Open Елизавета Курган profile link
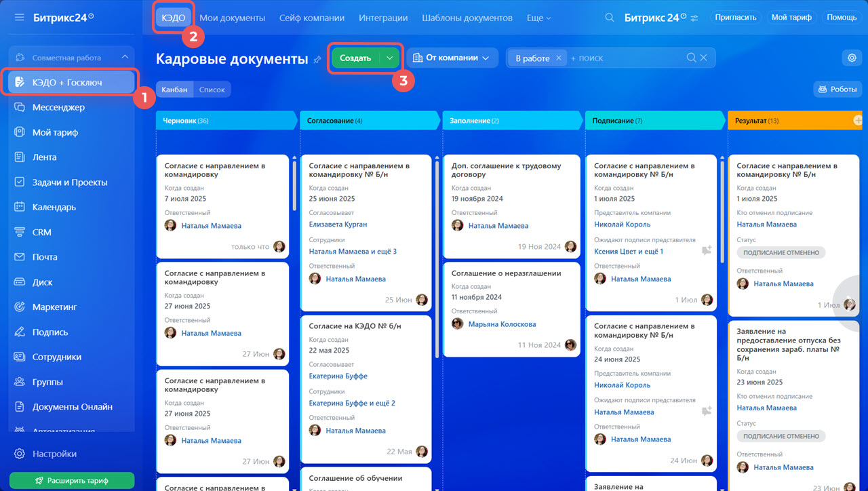868x491 pixels. 338,224
